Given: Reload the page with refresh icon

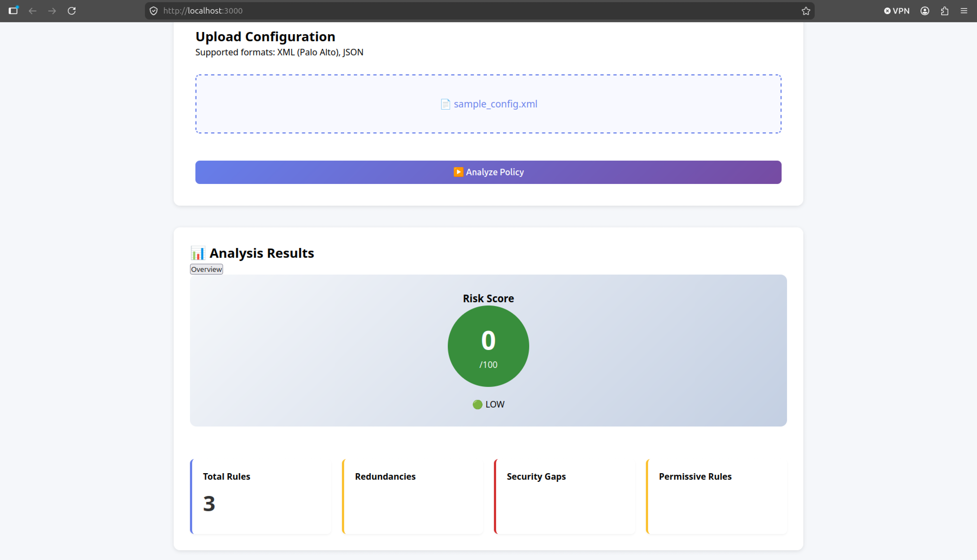Looking at the screenshot, I should [x=72, y=11].
